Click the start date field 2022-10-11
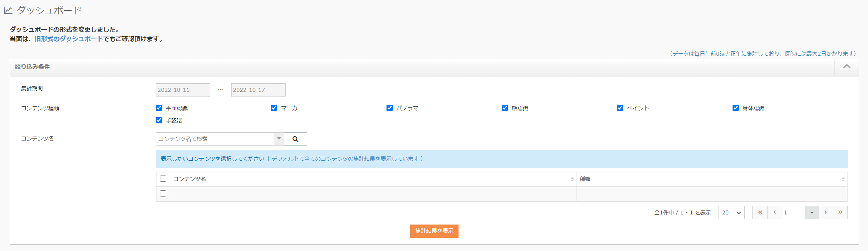 (x=183, y=90)
